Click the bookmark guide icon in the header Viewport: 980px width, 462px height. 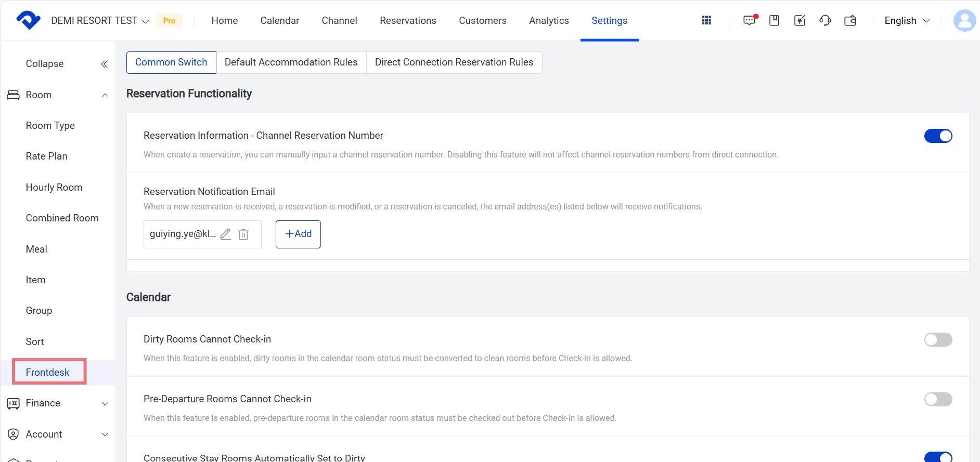coord(774,20)
